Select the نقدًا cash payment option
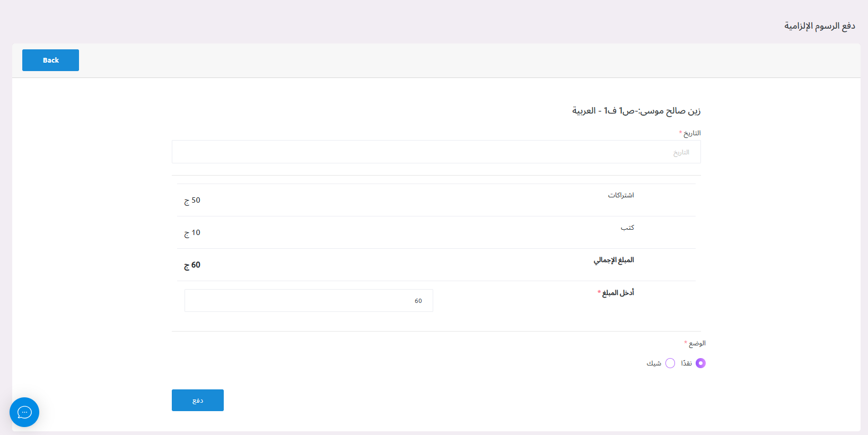This screenshot has height=435, width=868. 700,363
